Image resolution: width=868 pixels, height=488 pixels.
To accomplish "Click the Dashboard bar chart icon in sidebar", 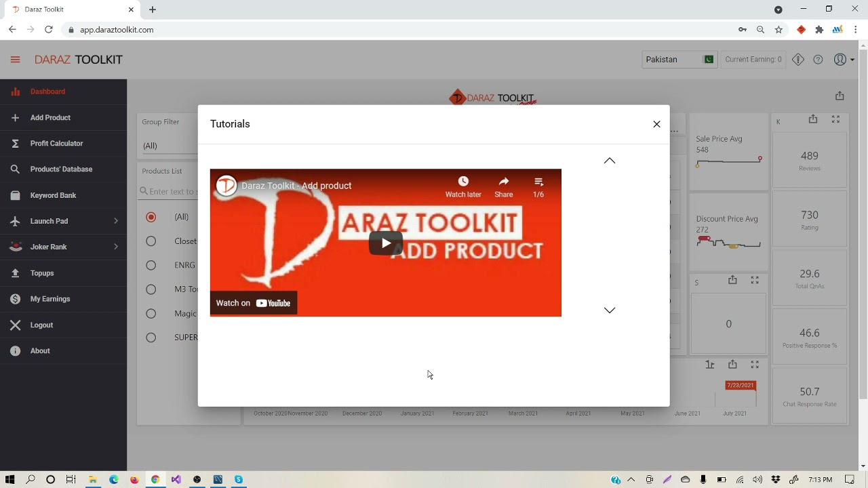I will (15, 91).
